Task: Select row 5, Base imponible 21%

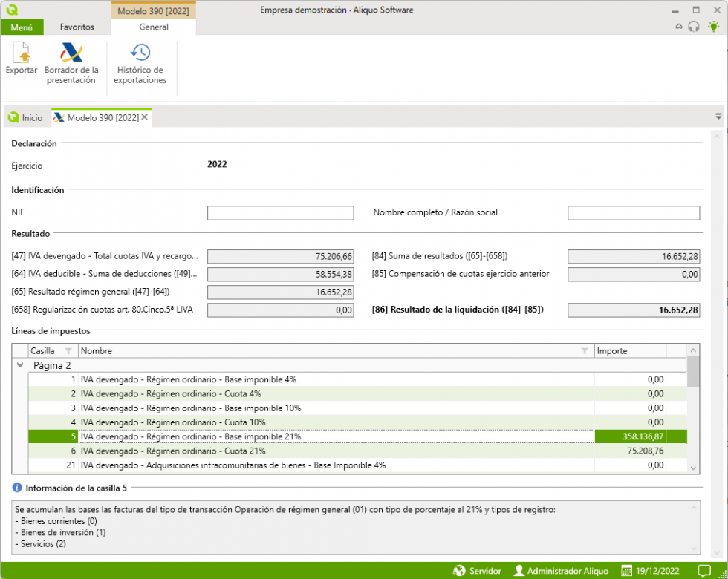Action: click(297, 436)
